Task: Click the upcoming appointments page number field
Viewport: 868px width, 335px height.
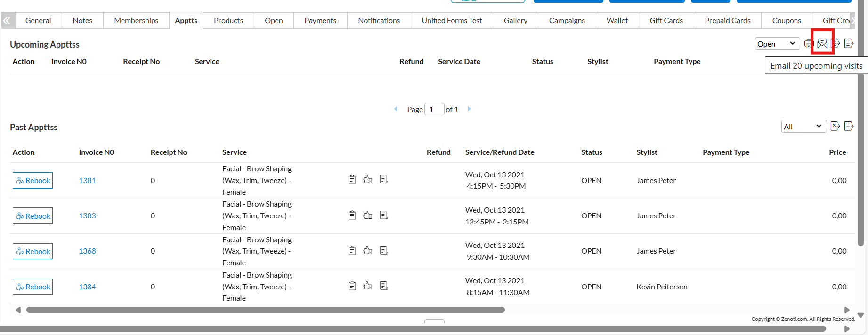Action: pos(434,109)
